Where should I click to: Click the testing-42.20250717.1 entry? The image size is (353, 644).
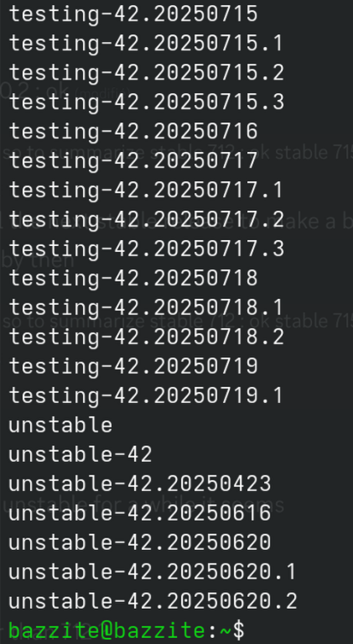[x=146, y=190]
